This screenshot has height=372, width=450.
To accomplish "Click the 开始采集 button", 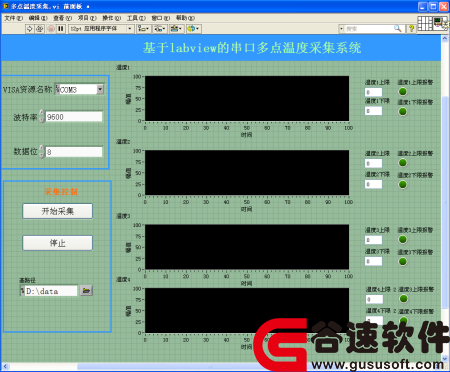I will tap(58, 211).
